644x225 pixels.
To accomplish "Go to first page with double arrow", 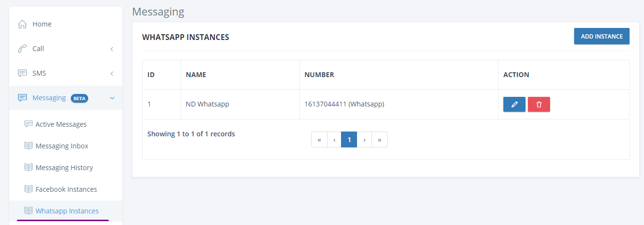I will 319,140.
